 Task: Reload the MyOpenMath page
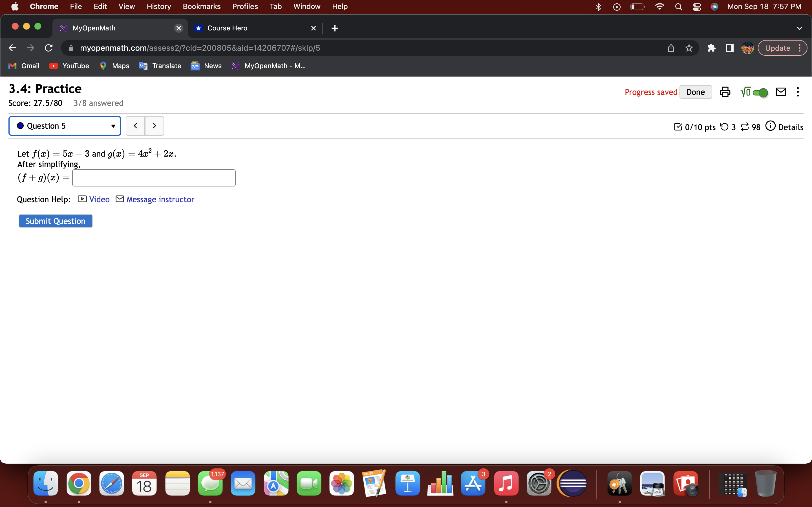pyautogui.click(x=48, y=48)
